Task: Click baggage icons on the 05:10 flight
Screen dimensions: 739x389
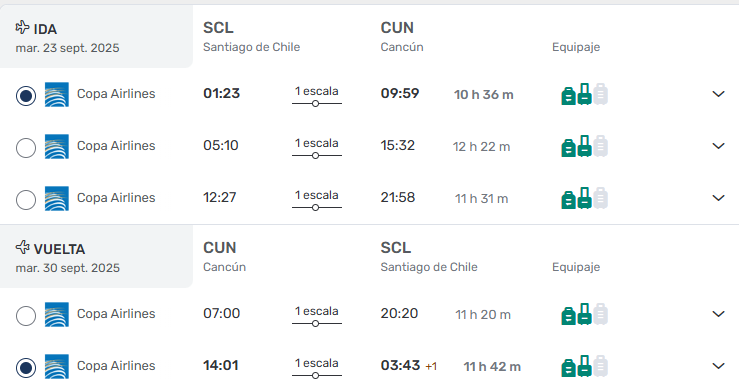Action: (x=584, y=146)
